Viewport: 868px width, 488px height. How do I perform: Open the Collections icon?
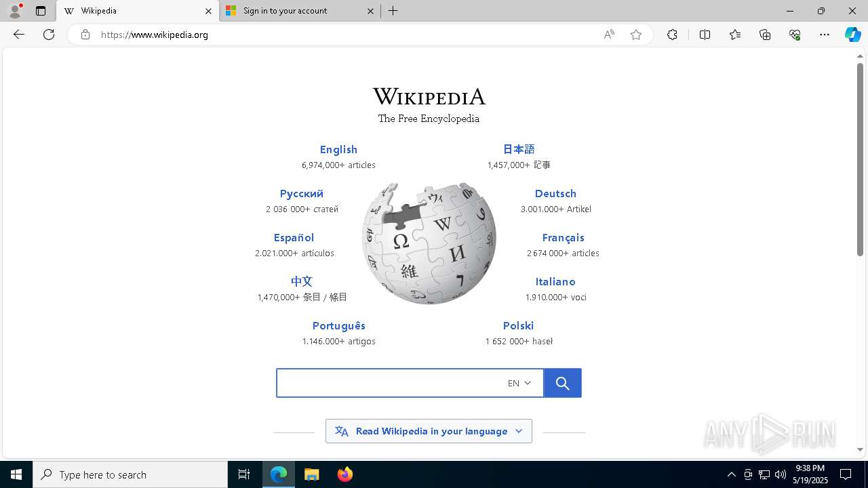(x=765, y=35)
